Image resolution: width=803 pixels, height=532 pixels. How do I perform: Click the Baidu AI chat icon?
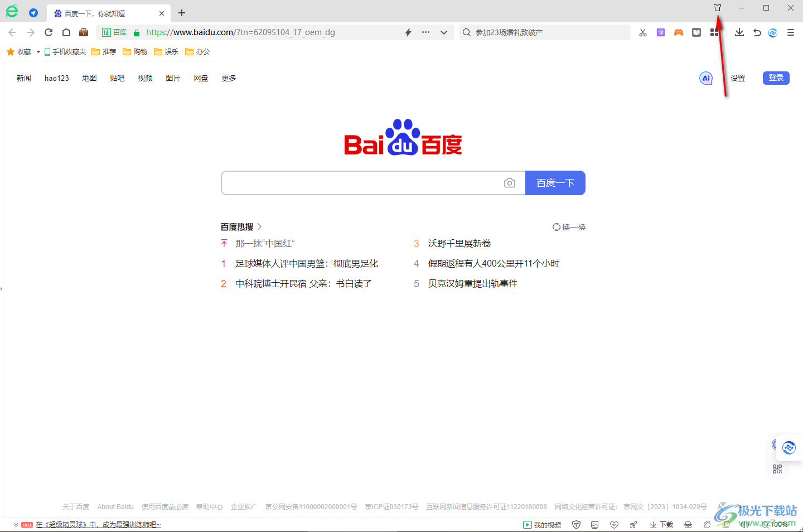706,78
